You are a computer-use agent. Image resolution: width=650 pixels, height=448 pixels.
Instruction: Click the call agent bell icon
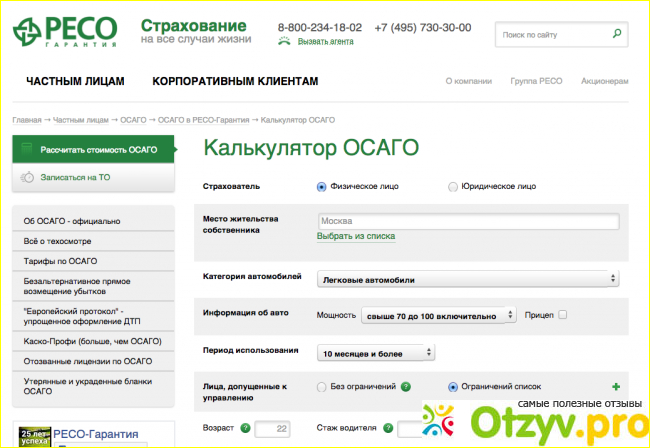pyautogui.click(x=285, y=41)
